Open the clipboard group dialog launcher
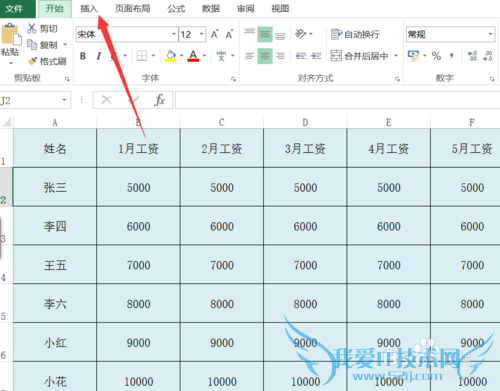The height and width of the screenshot is (391, 500). (x=67, y=79)
